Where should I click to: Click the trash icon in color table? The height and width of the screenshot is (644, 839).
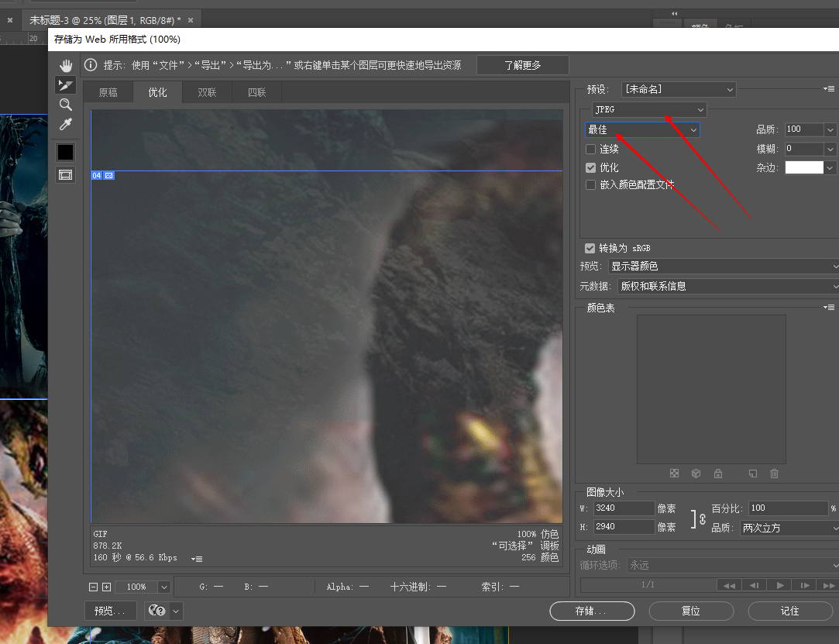774,474
